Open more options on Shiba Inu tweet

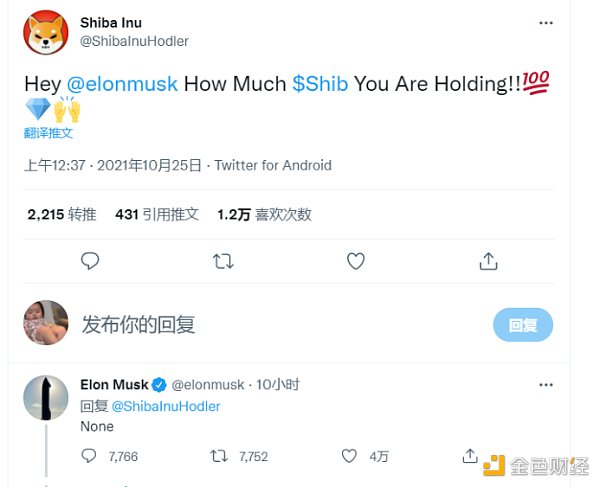point(545,22)
